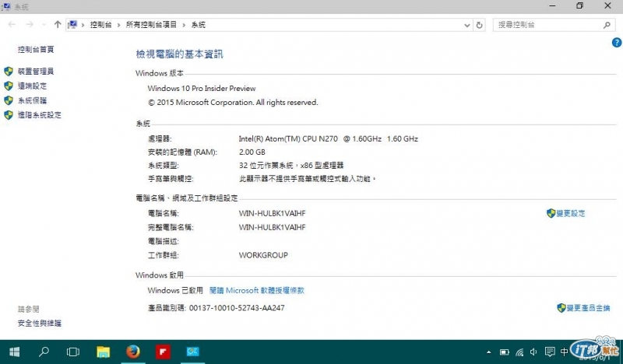The image size is (623, 364).
Task: Open the Windows Start menu
Action: tap(14, 352)
